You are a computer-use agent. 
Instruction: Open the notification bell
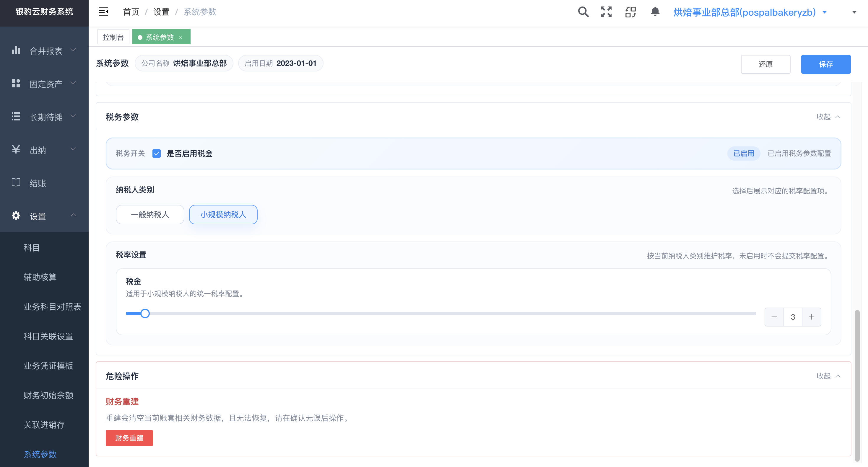[x=655, y=12]
